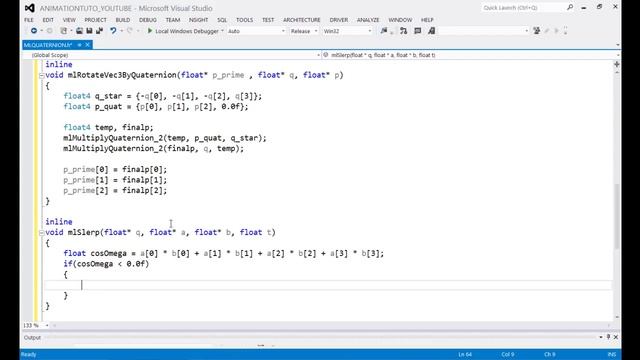Open the WINDOW menu

[x=400, y=20]
